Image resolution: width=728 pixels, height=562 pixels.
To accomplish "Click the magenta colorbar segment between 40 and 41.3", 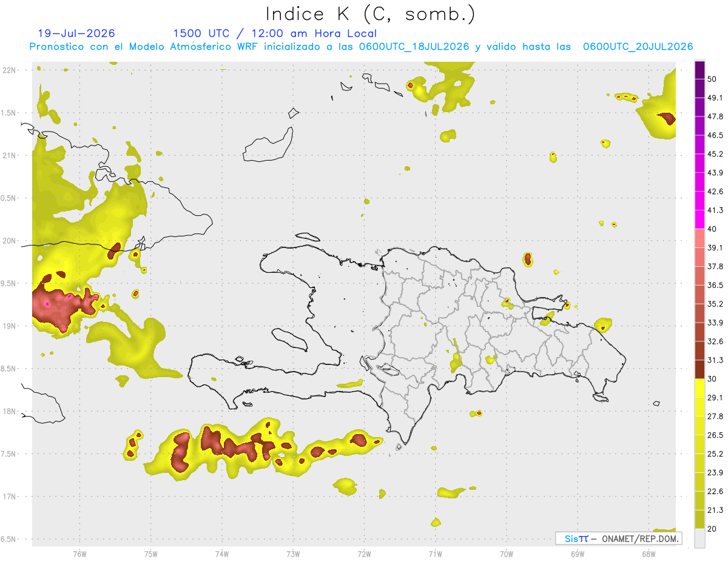I will pyautogui.click(x=699, y=219).
